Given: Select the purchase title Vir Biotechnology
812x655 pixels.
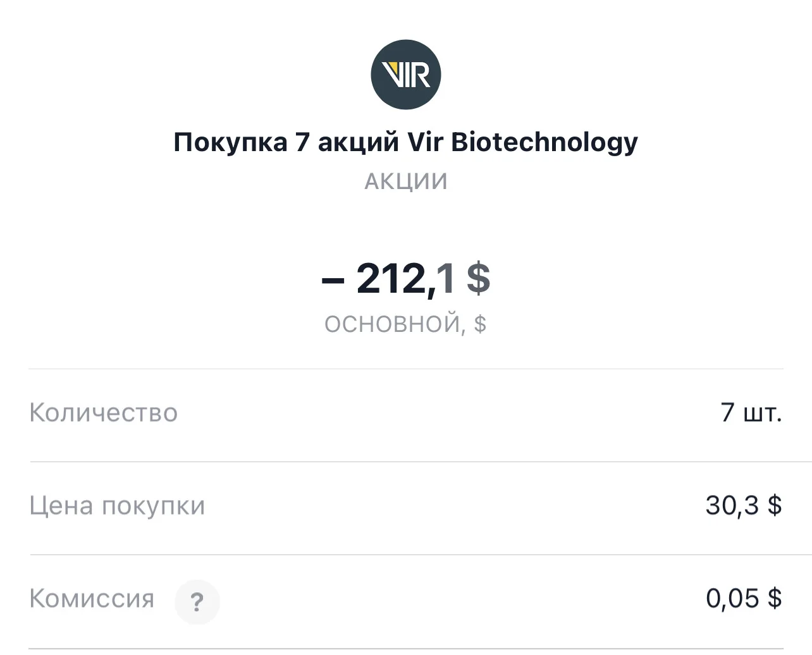Looking at the screenshot, I should [405, 143].
